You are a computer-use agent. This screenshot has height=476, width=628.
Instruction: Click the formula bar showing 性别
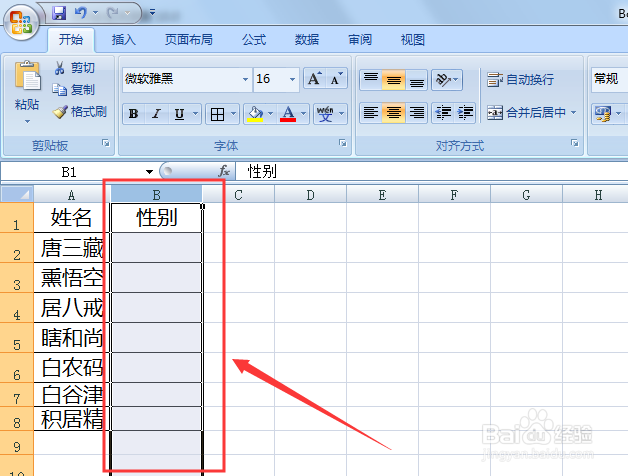[x=432, y=171]
